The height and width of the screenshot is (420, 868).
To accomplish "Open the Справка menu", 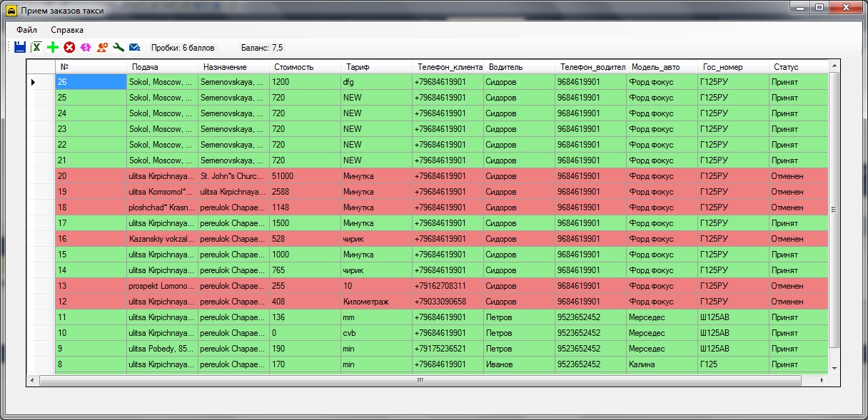I will (x=67, y=30).
